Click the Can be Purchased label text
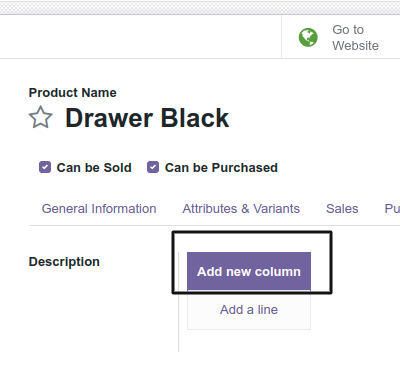400x388 pixels. point(221,168)
